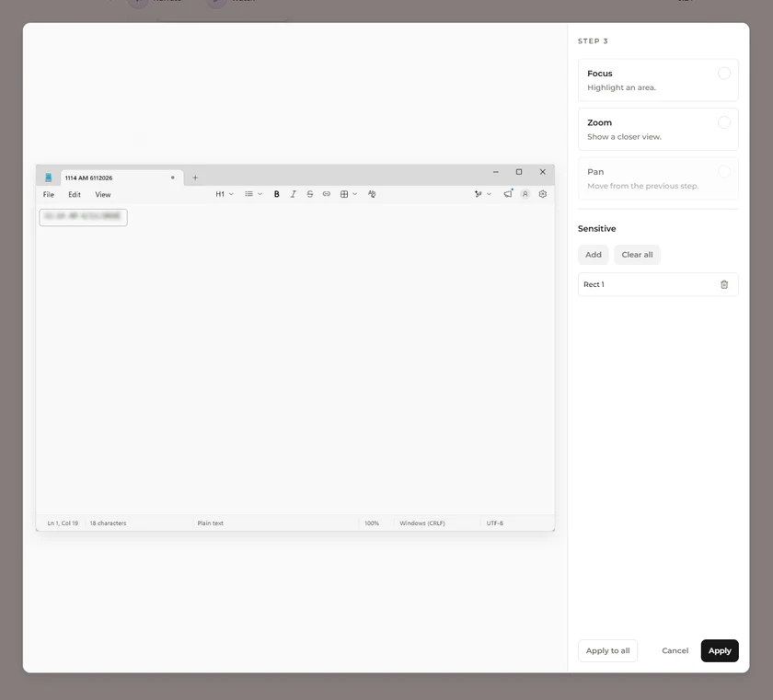Click the Apply to all button
The height and width of the screenshot is (700, 773).
(x=607, y=650)
